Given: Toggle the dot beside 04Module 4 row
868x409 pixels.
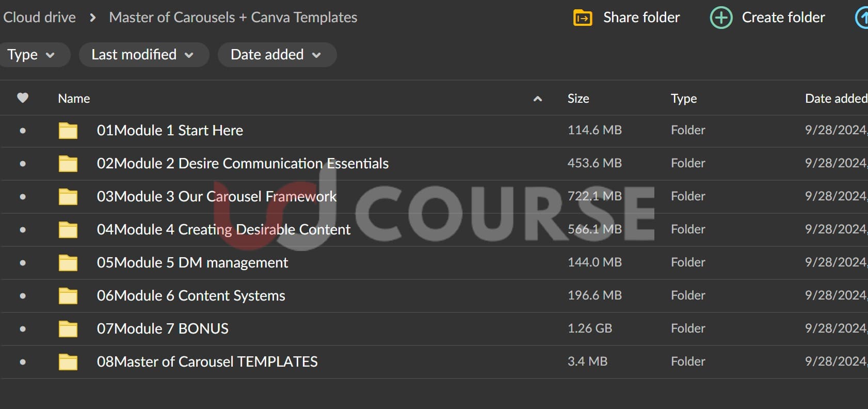Looking at the screenshot, I should pos(23,230).
